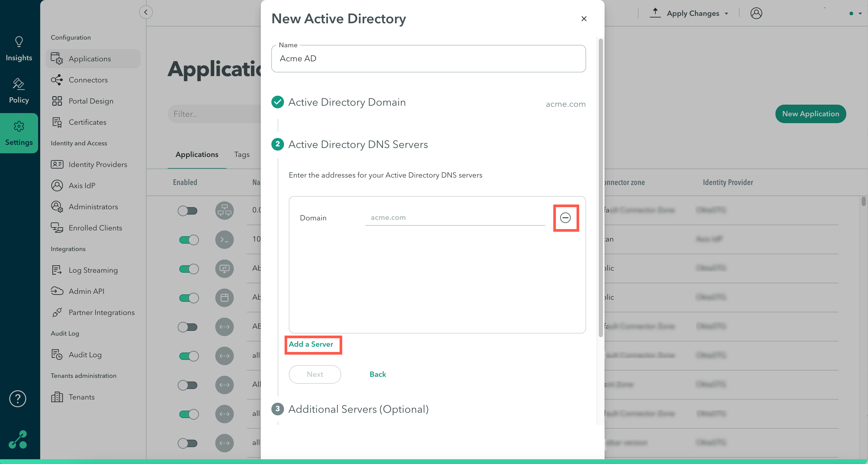Switch to the Tags tab

click(x=242, y=155)
